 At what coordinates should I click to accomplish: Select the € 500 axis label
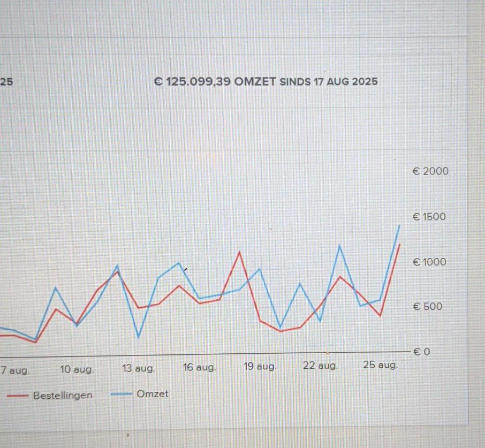pos(428,307)
